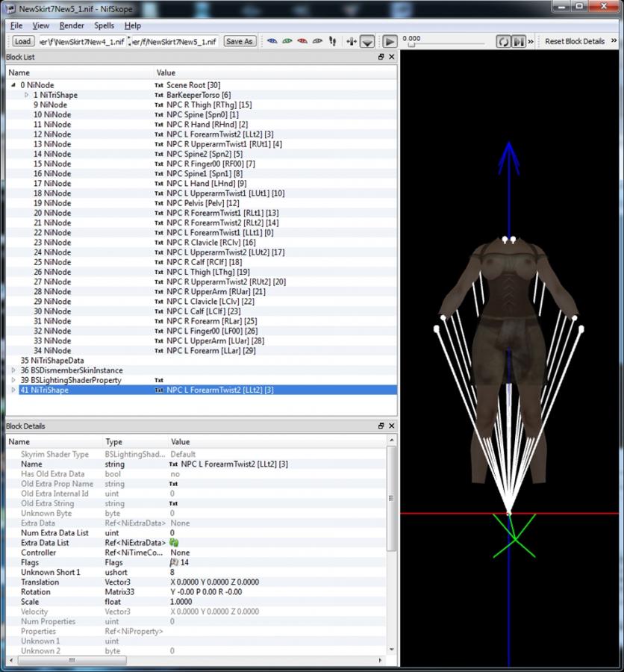This screenshot has height=672, width=624.
Task: Click the green refresh icon for Extra Data List
Action: [x=175, y=543]
